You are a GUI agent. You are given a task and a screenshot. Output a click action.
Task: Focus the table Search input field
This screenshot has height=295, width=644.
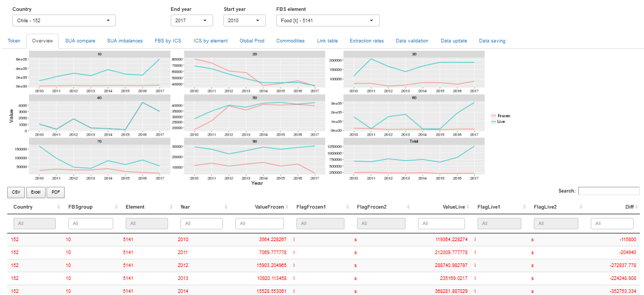[x=608, y=191]
